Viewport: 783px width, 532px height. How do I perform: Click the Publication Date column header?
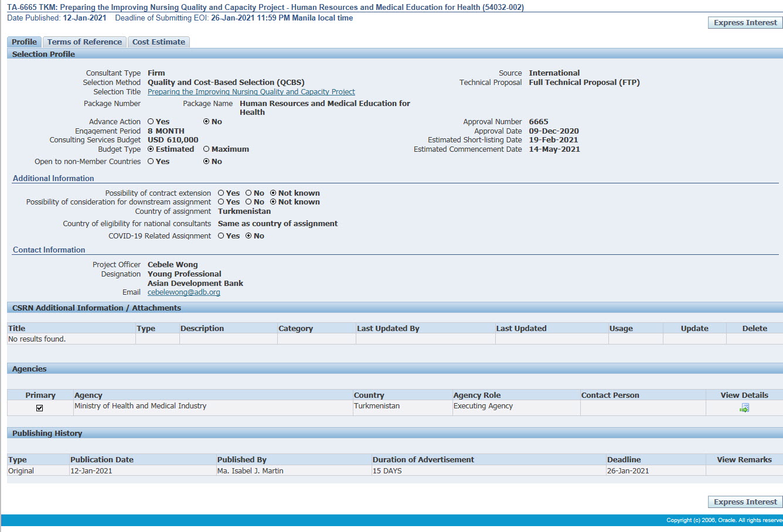[x=102, y=460]
